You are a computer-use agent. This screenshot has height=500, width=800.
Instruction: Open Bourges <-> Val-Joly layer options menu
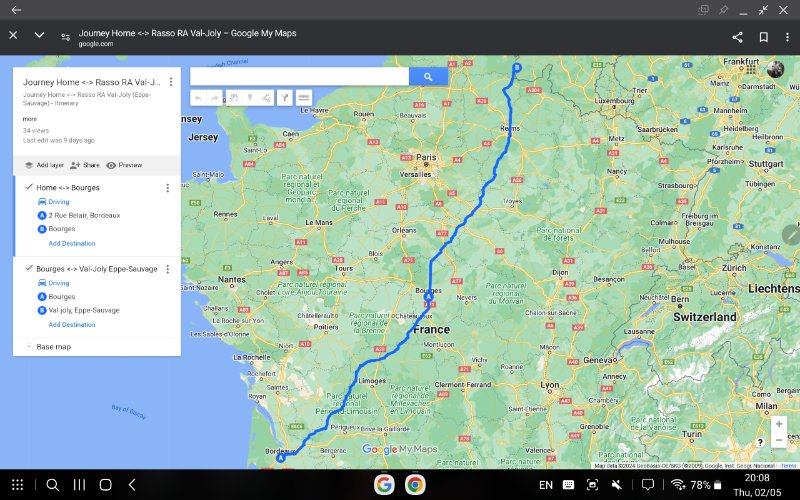pos(167,268)
